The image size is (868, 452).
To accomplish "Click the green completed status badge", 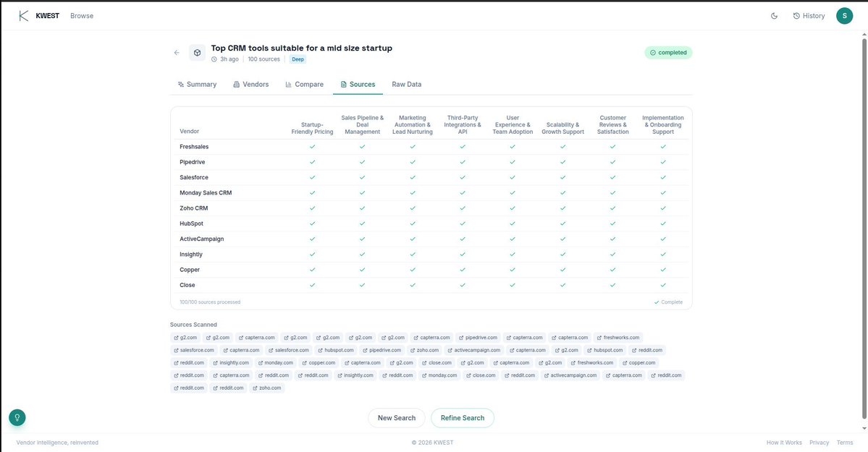I will (668, 53).
